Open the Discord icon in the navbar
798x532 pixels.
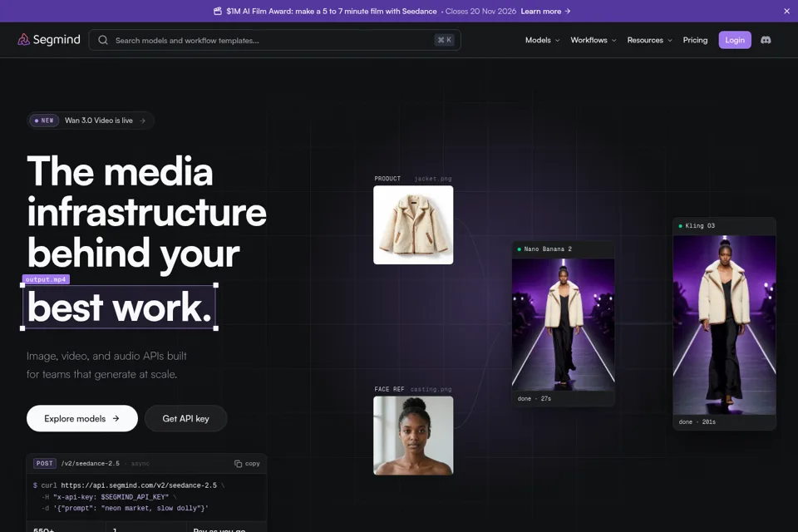[x=766, y=40]
